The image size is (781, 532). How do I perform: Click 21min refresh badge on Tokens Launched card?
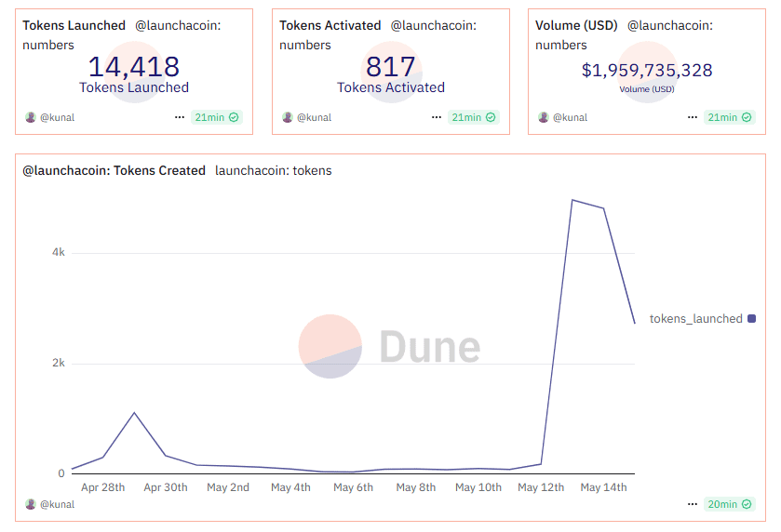click(x=217, y=117)
